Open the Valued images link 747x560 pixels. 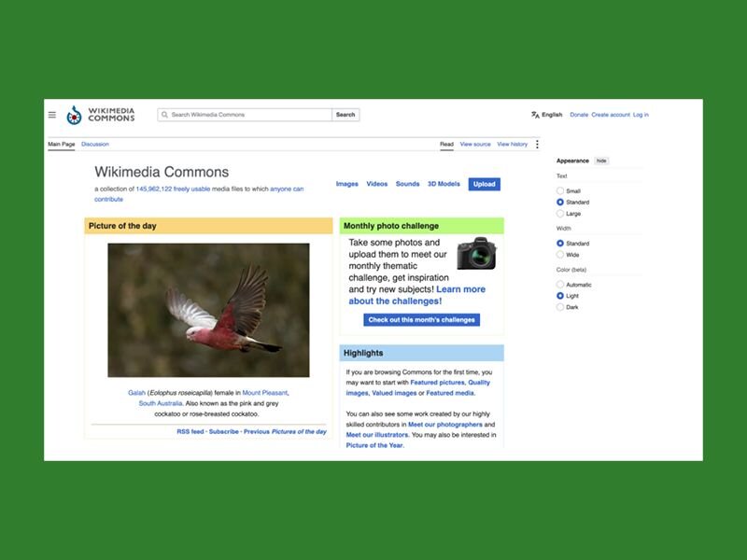coord(394,393)
